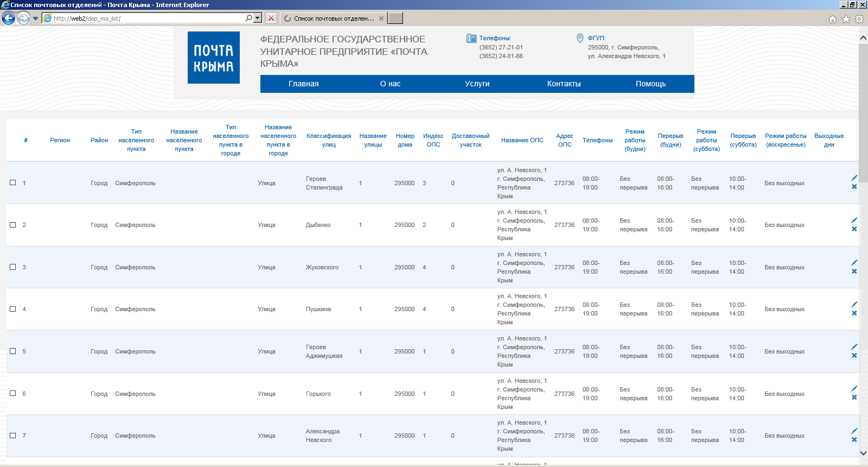Viewport: 868px width, 467px height.
Task: Sort by Регион column header
Action: [x=60, y=140]
